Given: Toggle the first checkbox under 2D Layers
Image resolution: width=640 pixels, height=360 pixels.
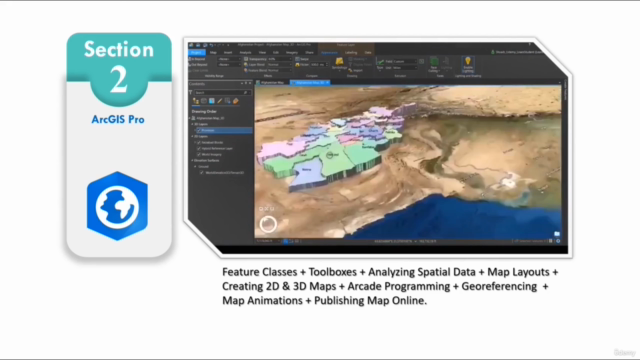Looking at the screenshot, I should (199, 142).
